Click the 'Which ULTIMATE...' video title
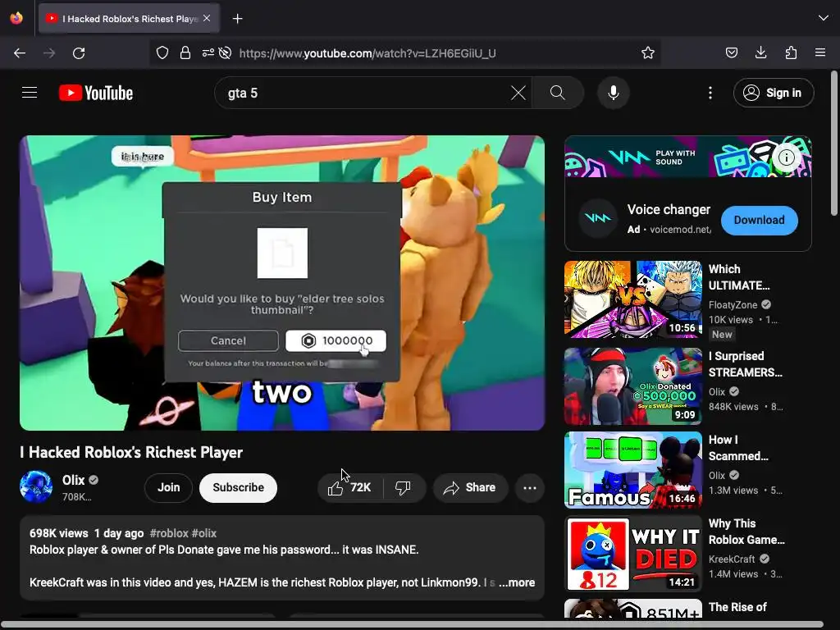 tap(739, 277)
